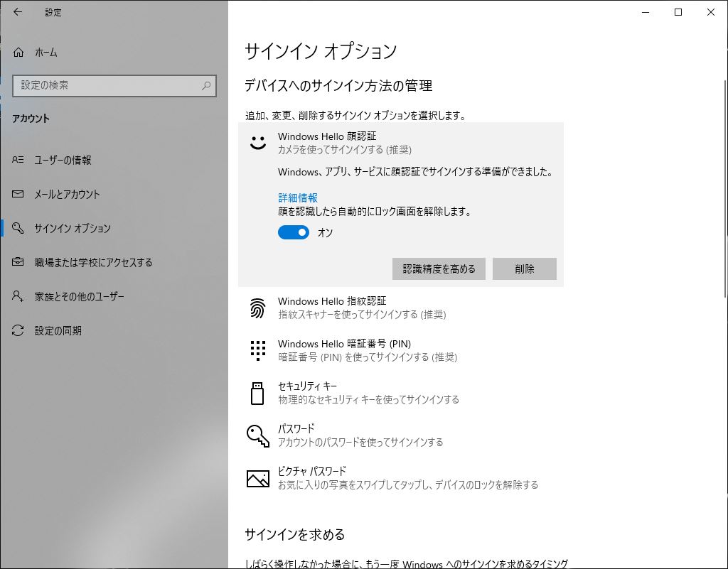This screenshot has width=728, height=569.
Task: Click the 家族とその他のユーザー person-plus icon
Action: point(18,296)
